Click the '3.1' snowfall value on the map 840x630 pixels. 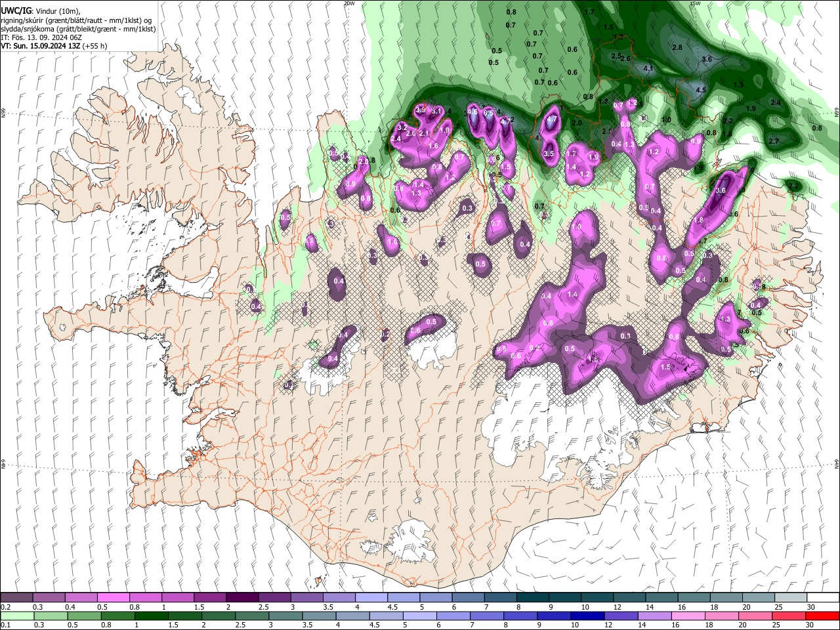437,111
